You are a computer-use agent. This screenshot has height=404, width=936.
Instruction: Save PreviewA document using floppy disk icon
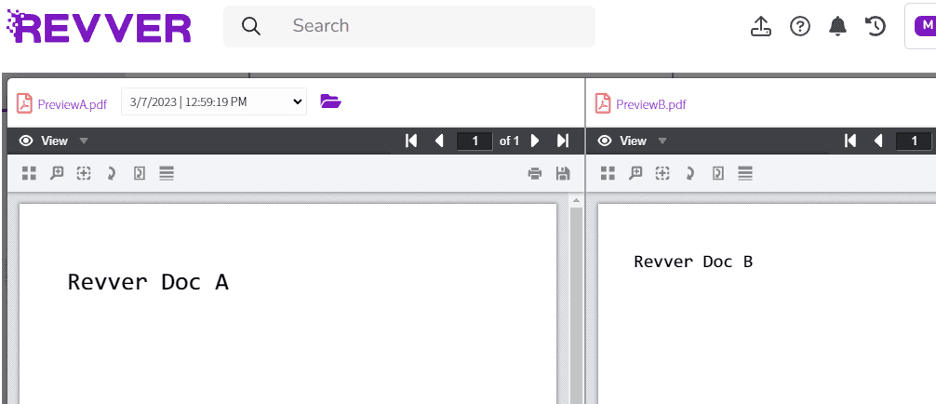[x=563, y=174]
